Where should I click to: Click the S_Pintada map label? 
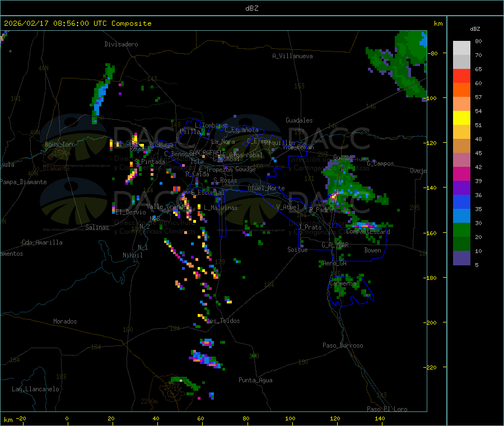tap(150, 162)
